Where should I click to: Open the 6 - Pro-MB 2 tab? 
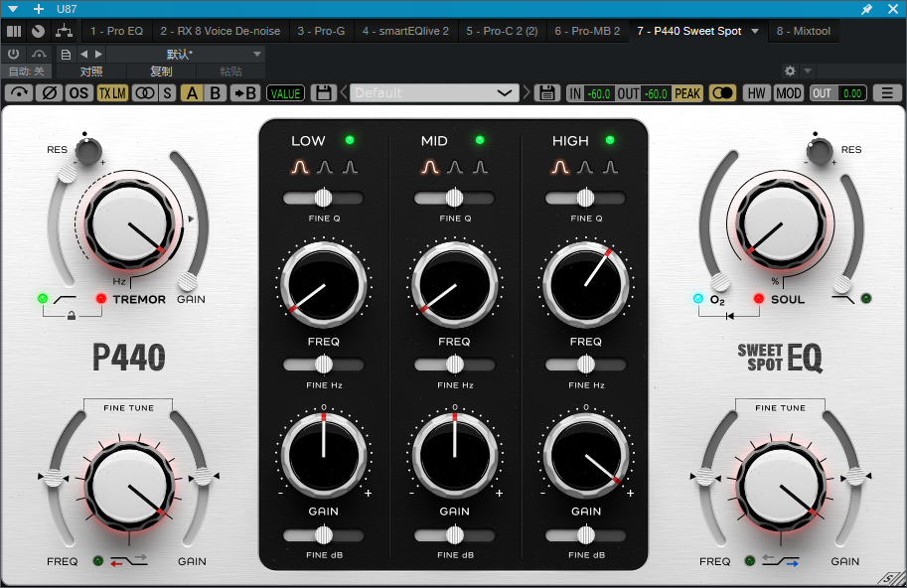587,31
